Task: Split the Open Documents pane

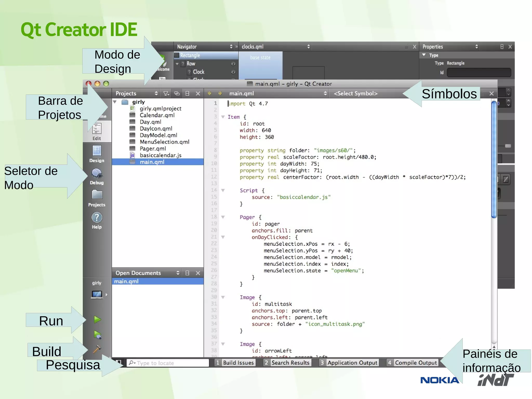Action: [x=187, y=273]
